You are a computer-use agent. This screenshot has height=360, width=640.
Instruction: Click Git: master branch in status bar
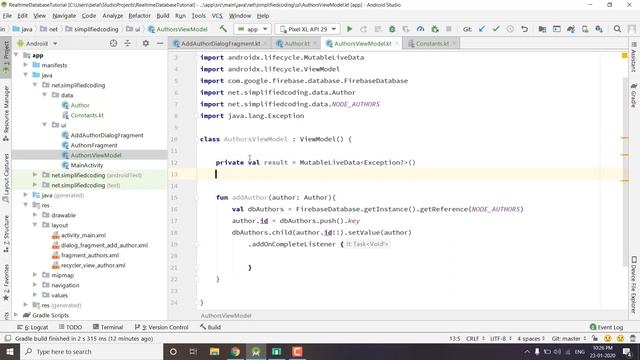569,338
